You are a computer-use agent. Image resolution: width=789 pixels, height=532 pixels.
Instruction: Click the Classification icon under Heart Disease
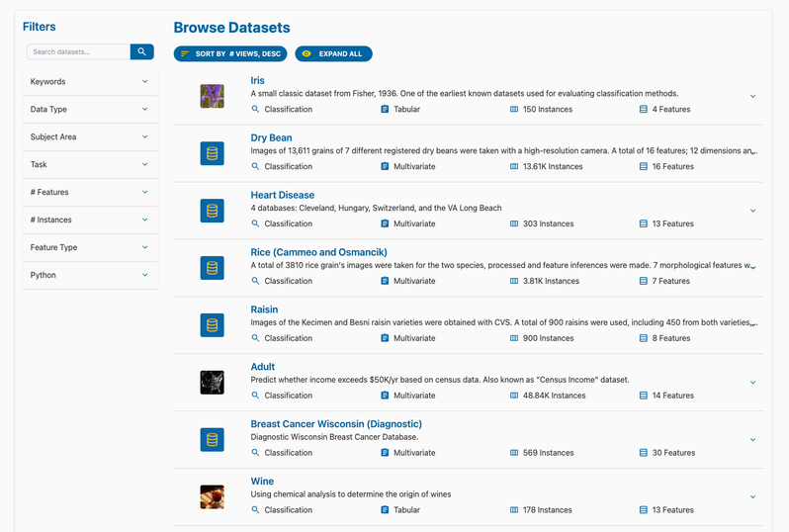pos(255,223)
